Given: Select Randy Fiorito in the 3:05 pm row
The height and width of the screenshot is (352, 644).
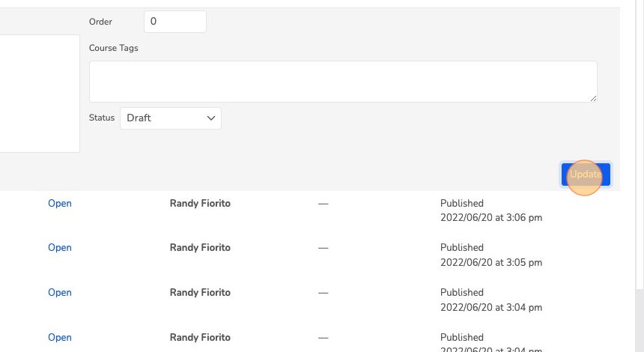Looking at the screenshot, I should click(200, 248).
